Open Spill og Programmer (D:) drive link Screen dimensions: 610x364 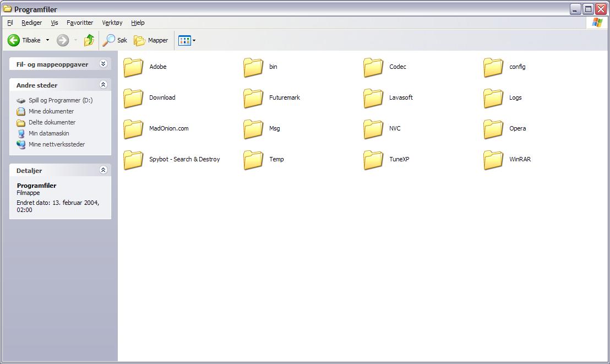click(60, 100)
